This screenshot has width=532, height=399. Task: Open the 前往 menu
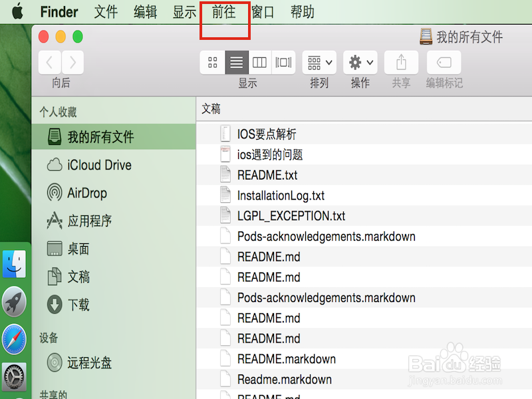pyautogui.click(x=225, y=11)
